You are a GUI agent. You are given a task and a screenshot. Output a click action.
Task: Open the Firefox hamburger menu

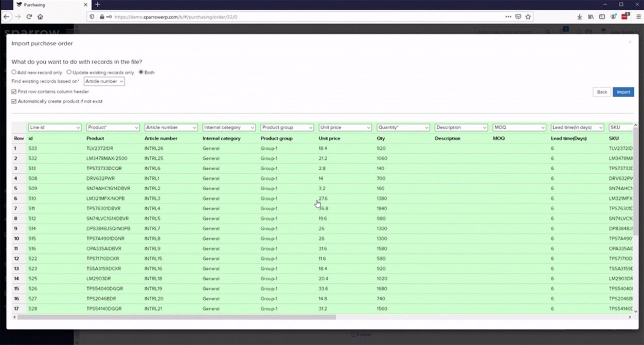[x=638, y=16]
